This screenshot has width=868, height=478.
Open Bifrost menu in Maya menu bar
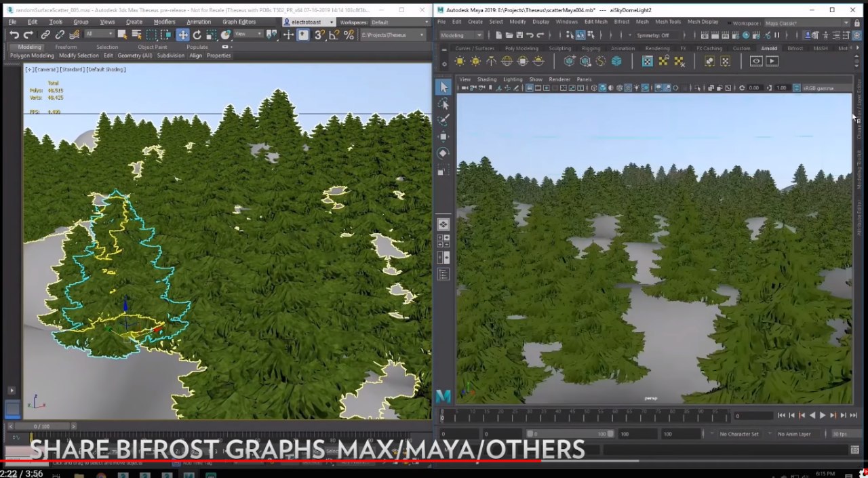(621, 22)
